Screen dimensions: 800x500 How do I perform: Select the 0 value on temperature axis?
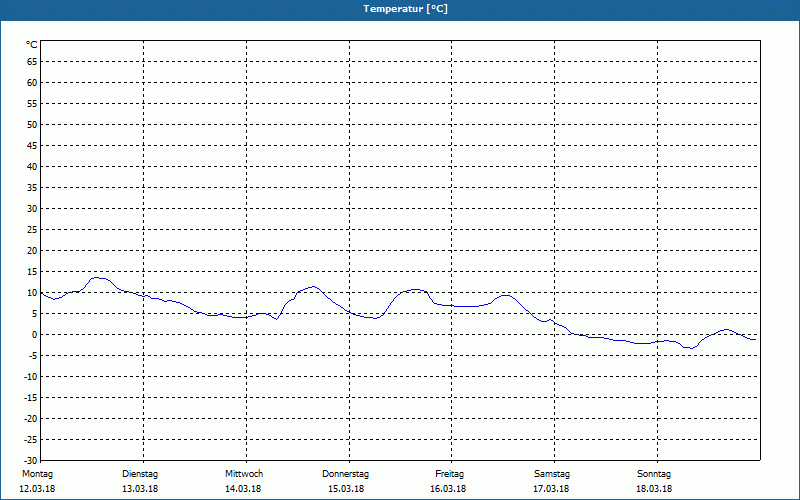tap(35, 335)
